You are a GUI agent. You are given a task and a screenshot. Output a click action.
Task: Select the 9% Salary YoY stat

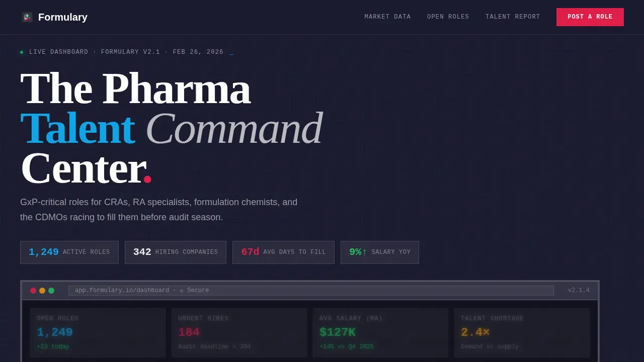coord(380,252)
